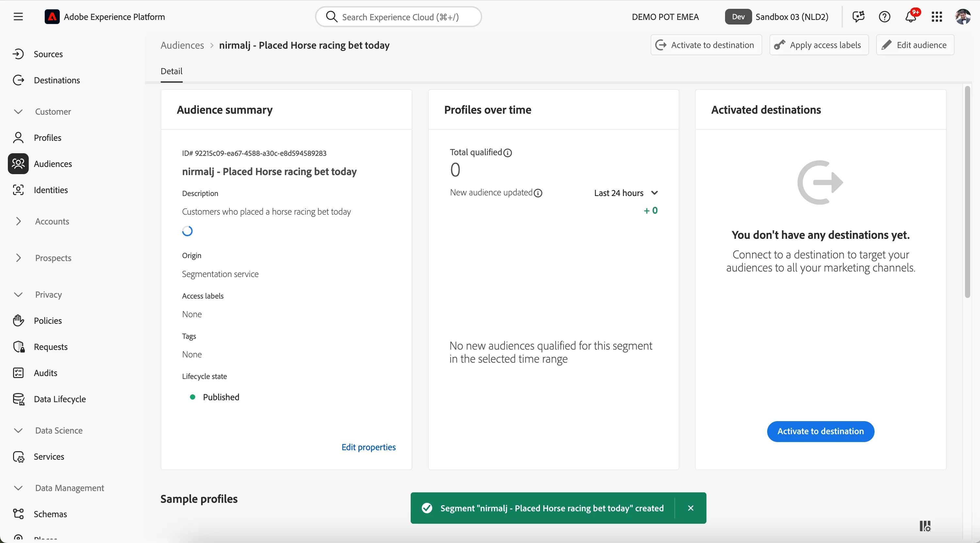Open the notifications bell
This screenshot has height=543, width=980.
click(910, 17)
